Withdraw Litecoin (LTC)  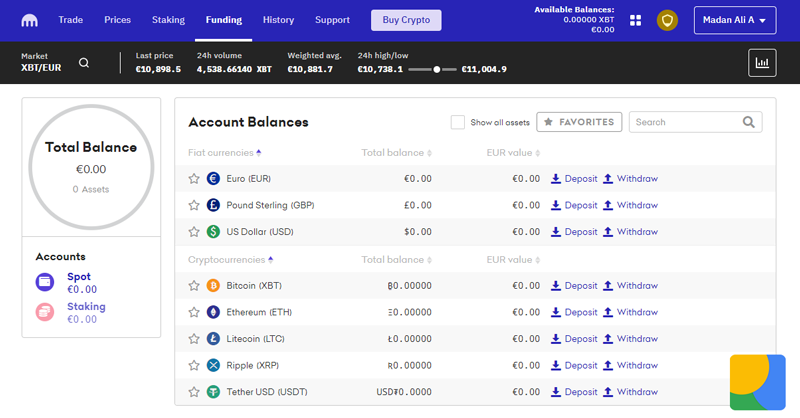point(630,338)
